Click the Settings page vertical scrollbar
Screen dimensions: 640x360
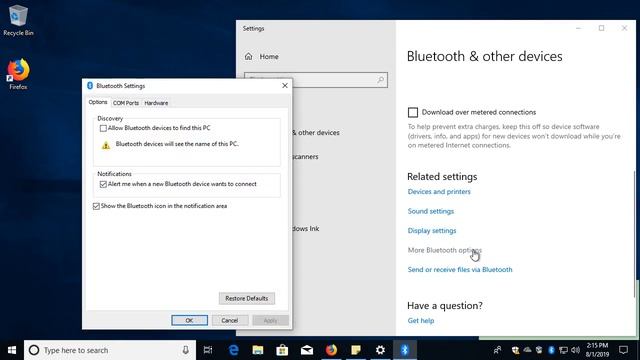click(x=634, y=235)
